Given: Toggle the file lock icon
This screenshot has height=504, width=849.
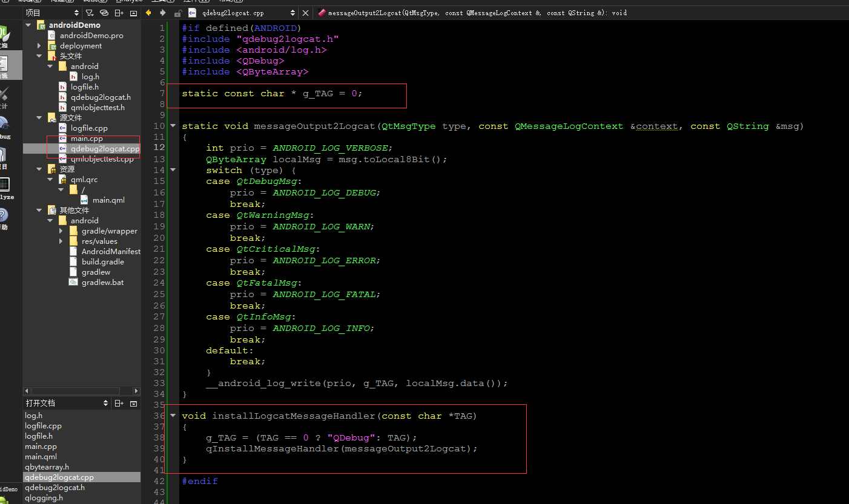Looking at the screenshot, I should pos(178,13).
